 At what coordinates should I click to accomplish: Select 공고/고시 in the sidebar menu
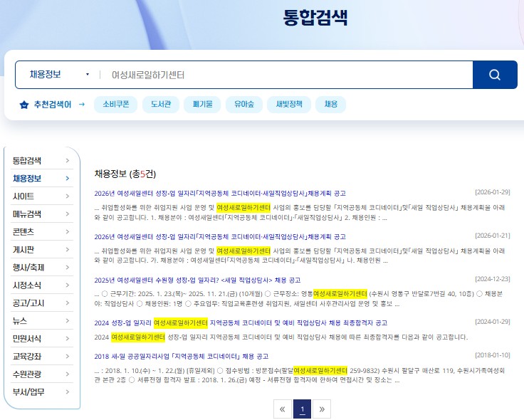tap(28, 303)
